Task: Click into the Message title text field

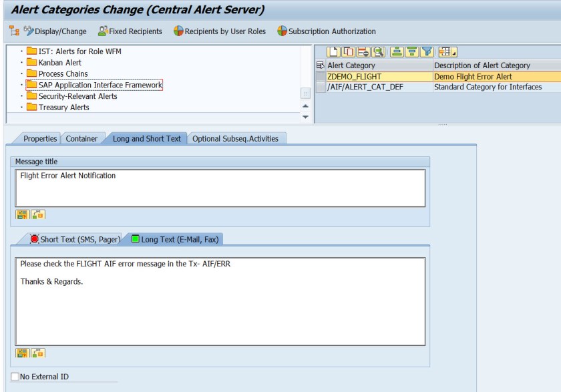Action: [220, 188]
